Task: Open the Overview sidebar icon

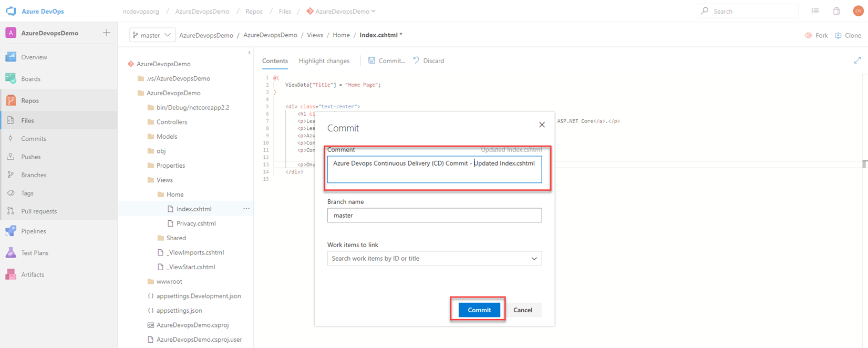Action: [11, 57]
